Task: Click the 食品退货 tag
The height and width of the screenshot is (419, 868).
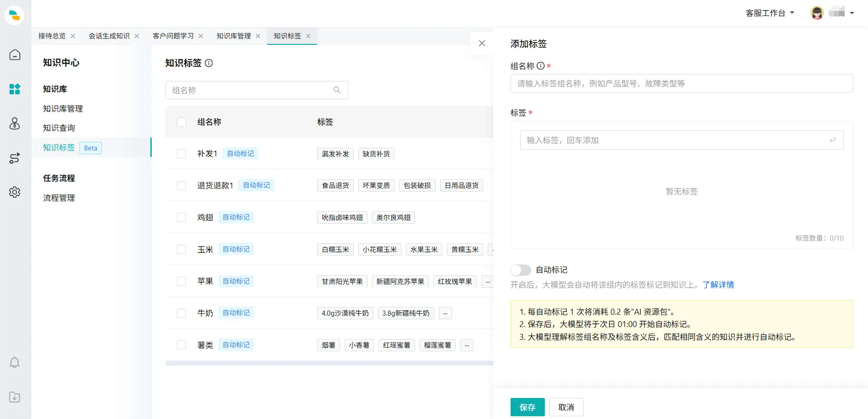Action: click(x=335, y=186)
